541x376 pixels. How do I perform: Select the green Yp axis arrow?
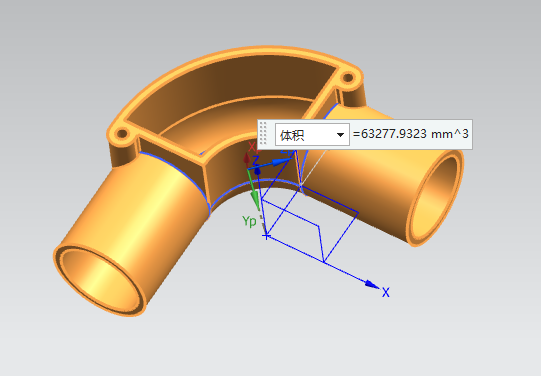coord(254,190)
